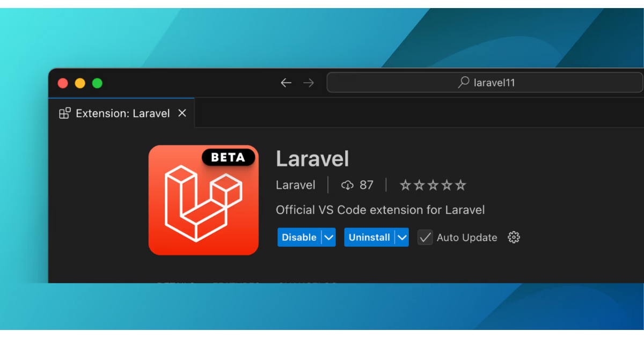Close the Extension: Laravel tab
Image resolution: width=644 pixels, height=338 pixels.
tap(182, 113)
